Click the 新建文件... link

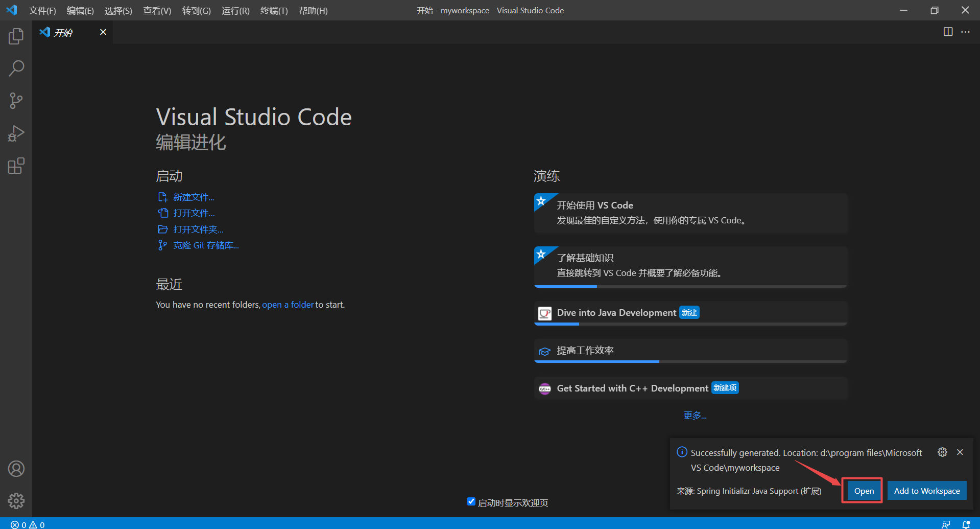point(194,197)
